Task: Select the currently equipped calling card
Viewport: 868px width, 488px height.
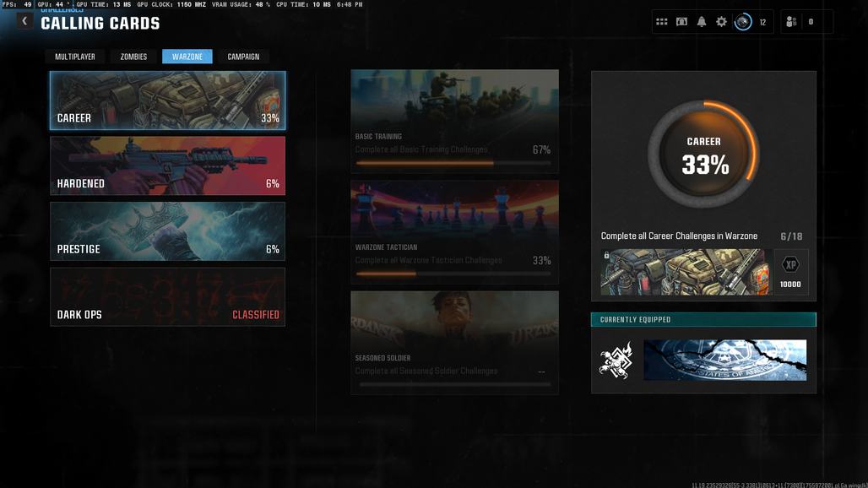Action: tap(724, 361)
